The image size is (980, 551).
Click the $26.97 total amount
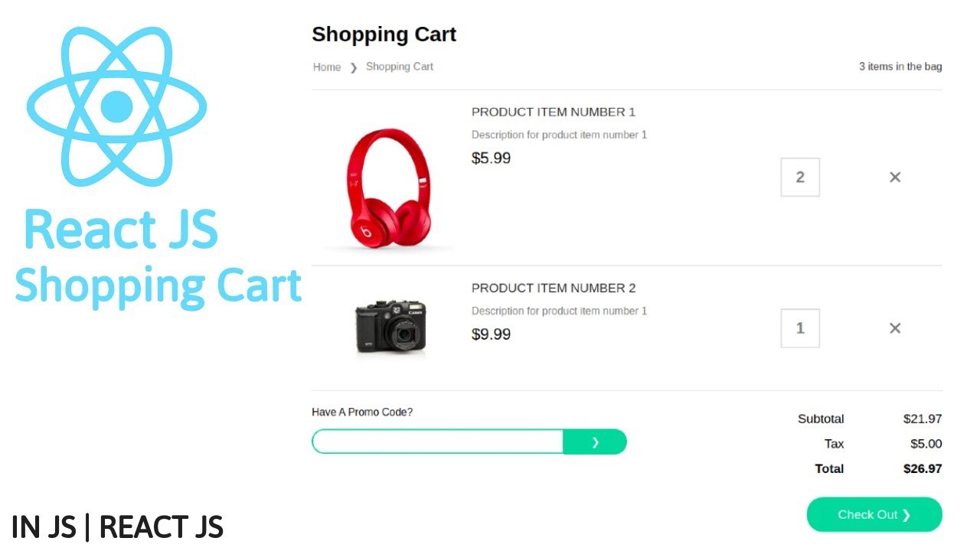click(923, 468)
